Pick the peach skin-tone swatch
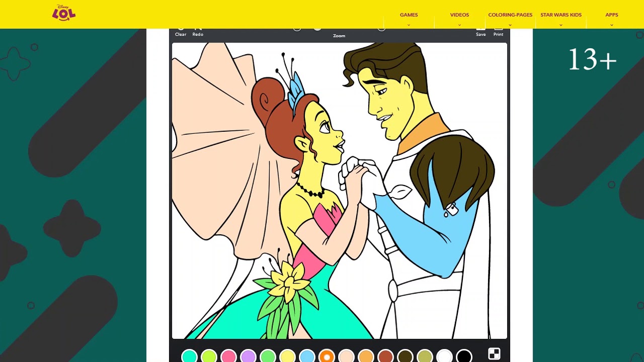 tap(346, 356)
